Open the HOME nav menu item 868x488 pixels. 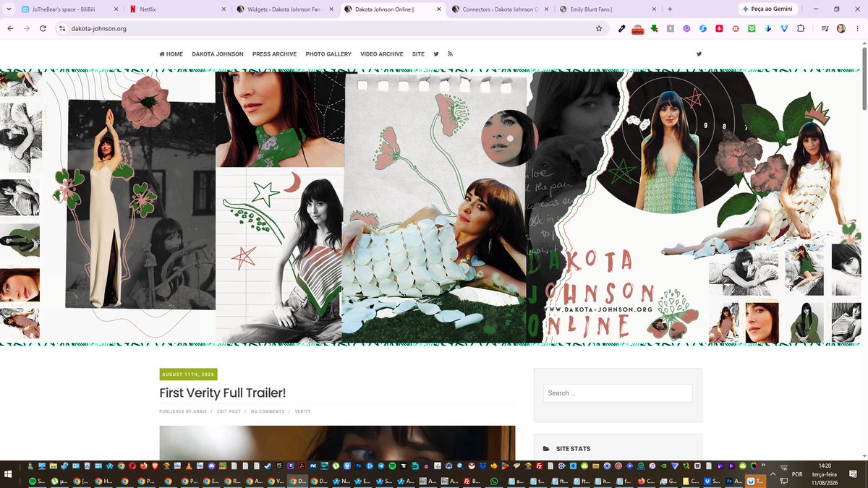(x=171, y=54)
